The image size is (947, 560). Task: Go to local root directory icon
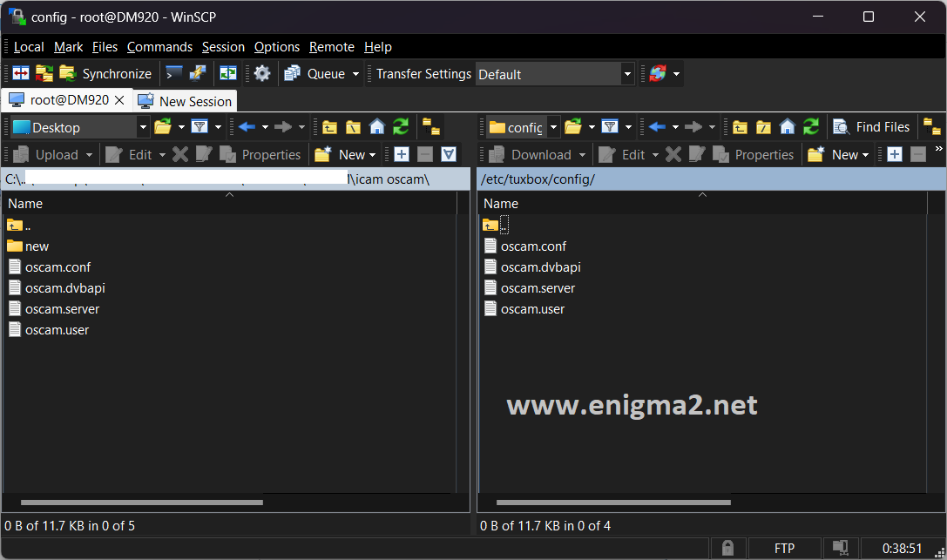point(354,127)
